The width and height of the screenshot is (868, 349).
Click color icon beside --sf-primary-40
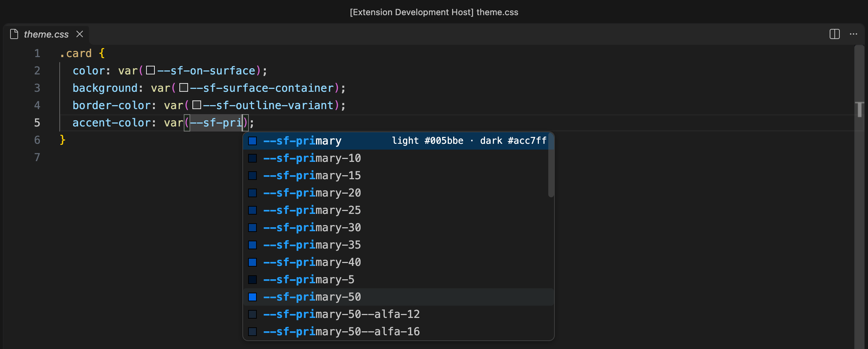click(x=252, y=262)
